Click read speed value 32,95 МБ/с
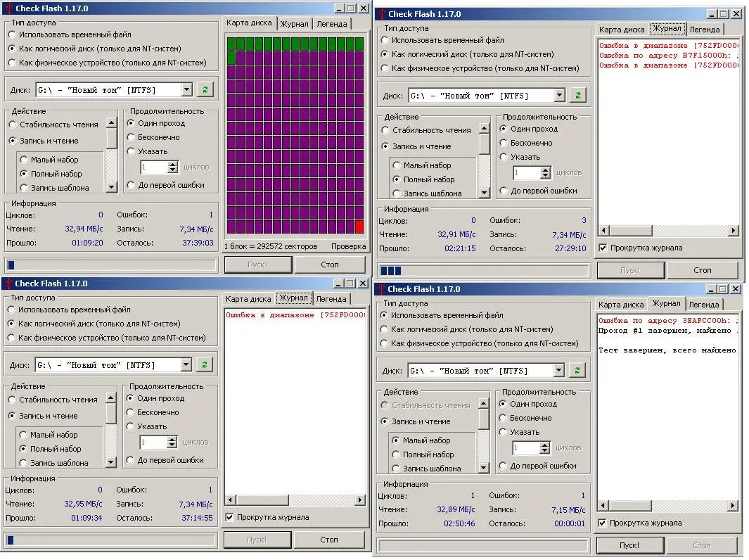 click(83, 504)
